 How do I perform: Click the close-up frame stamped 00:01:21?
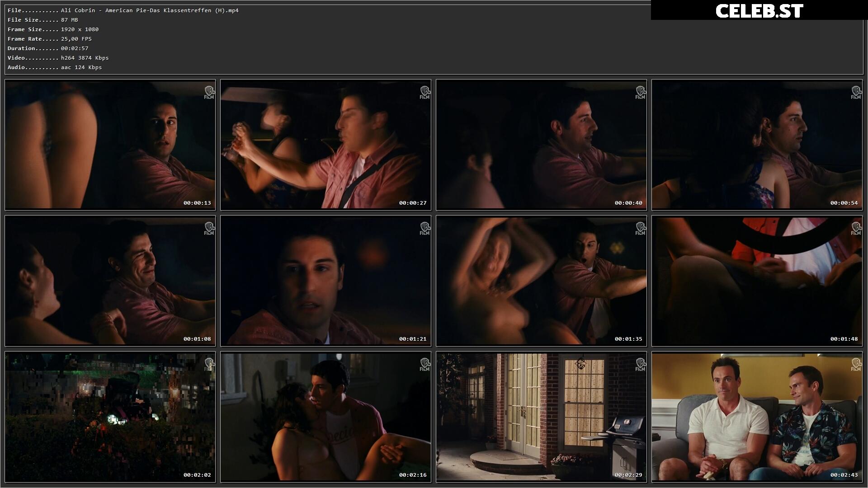point(325,281)
